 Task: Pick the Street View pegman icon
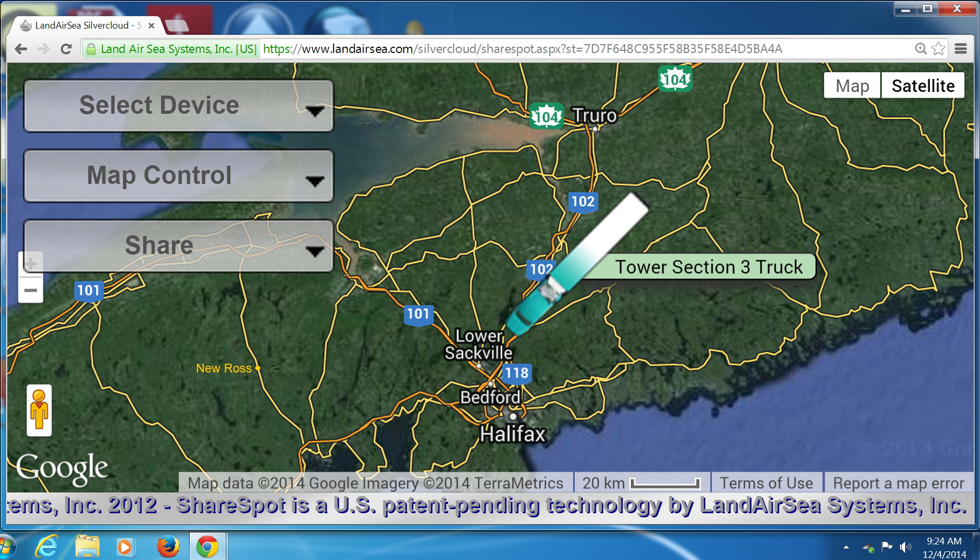click(x=39, y=410)
